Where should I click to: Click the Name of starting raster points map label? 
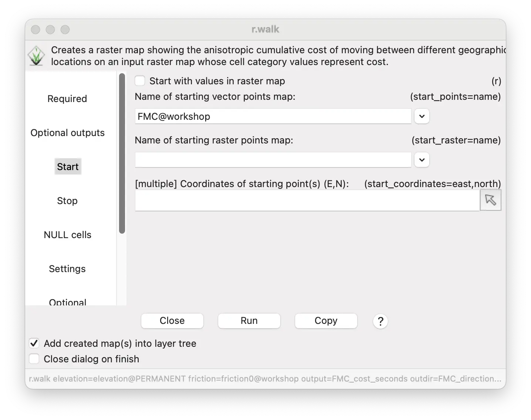tap(214, 140)
